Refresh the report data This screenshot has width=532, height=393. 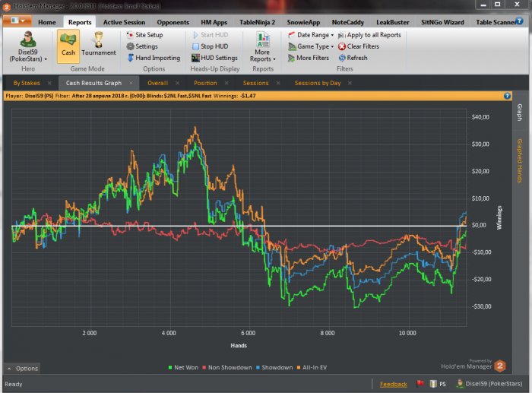click(352, 58)
